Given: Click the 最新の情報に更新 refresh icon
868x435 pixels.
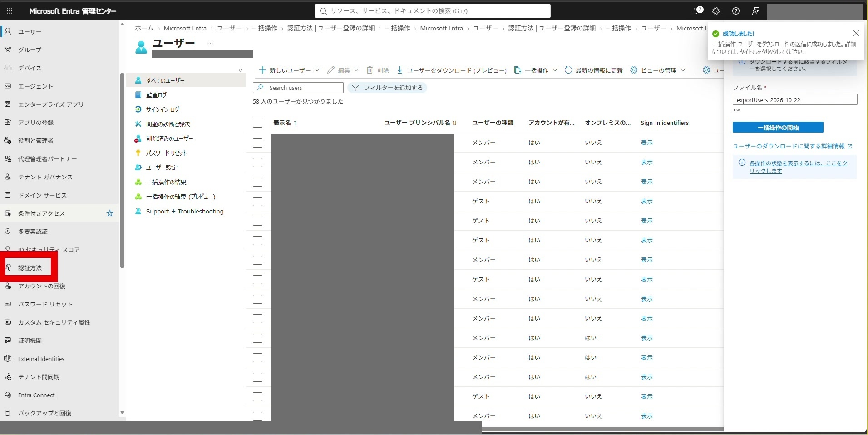Looking at the screenshot, I should 568,70.
